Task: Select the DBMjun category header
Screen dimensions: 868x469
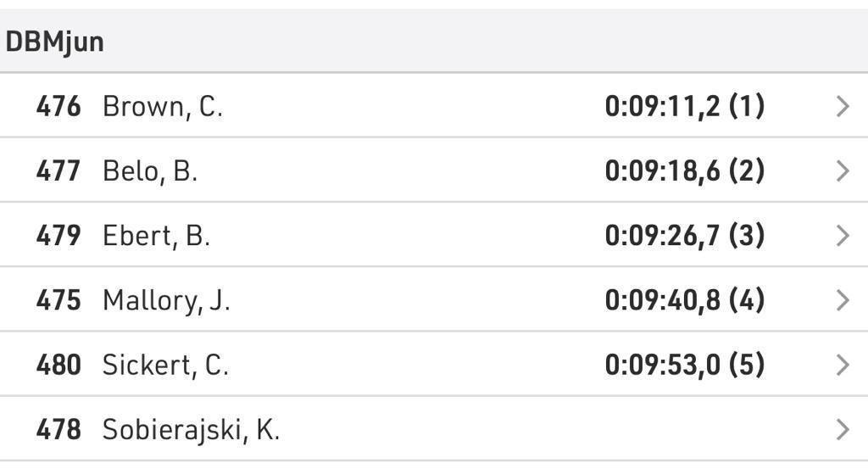Action: tap(54, 42)
